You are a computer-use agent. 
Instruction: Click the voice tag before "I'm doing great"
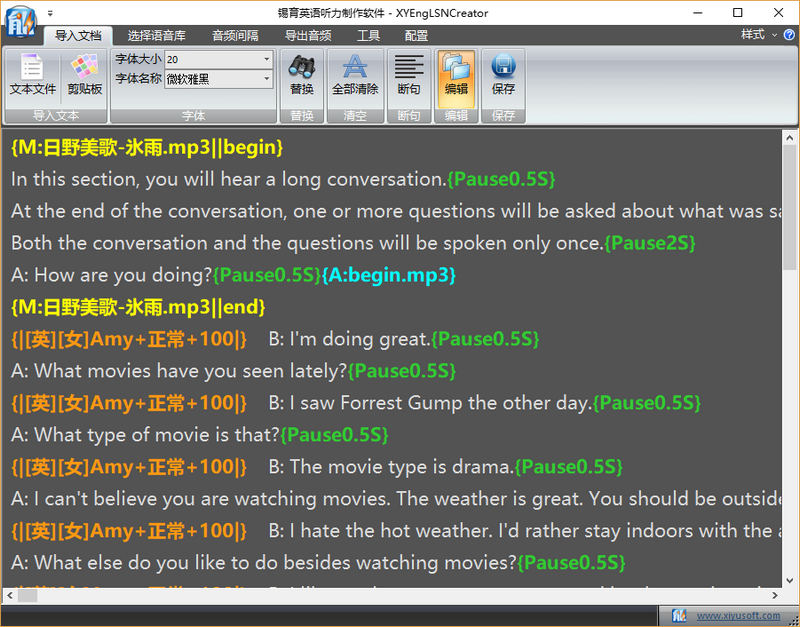(x=129, y=339)
